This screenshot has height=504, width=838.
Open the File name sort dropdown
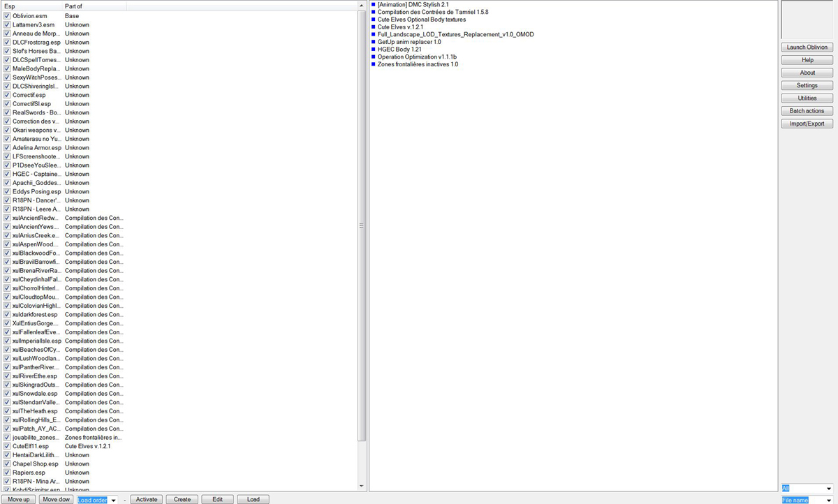click(828, 500)
